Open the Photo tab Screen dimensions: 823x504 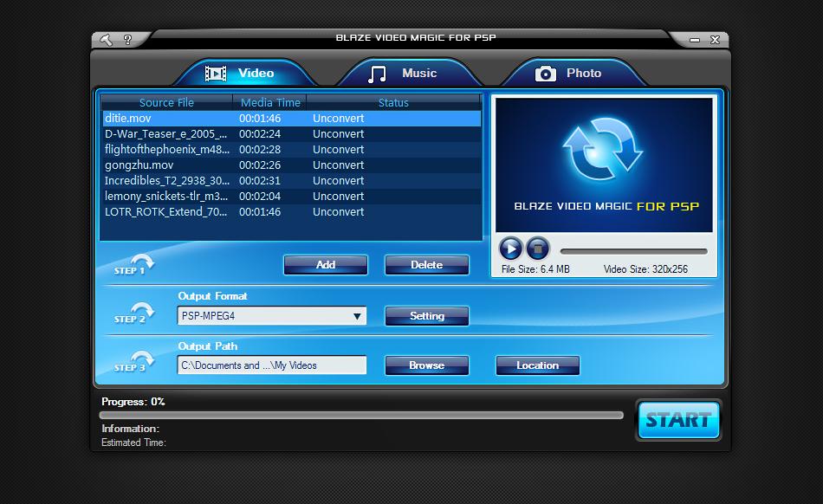pyautogui.click(x=583, y=74)
